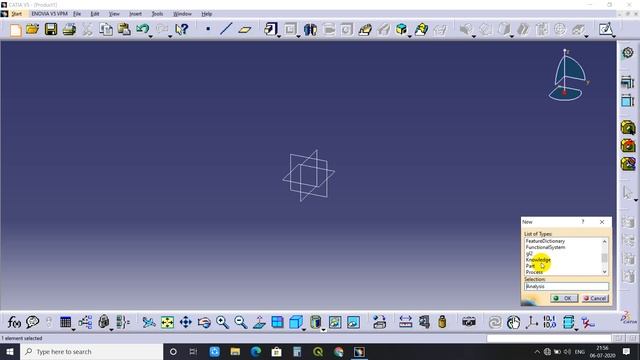This screenshot has height=360, width=640.
Task: Click the Multi-view four-pane icon
Action: 278,322
